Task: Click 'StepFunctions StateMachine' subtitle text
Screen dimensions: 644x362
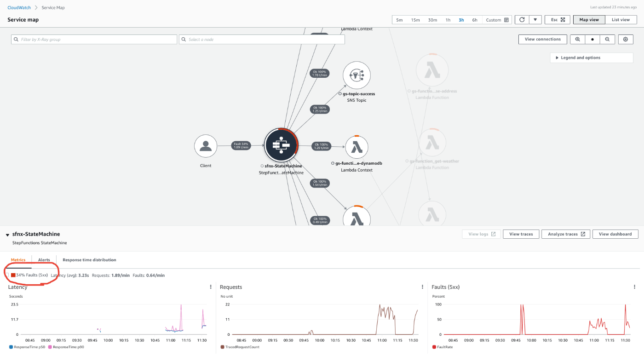Action: click(40, 242)
